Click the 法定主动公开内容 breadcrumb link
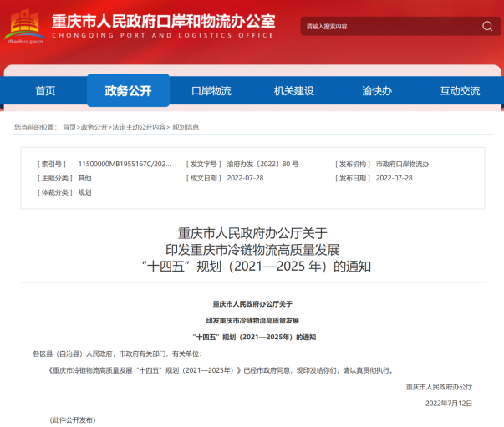 139,127
